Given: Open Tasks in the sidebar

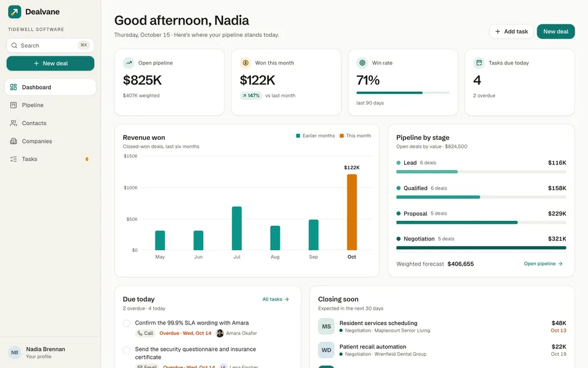Looking at the screenshot, I should coord(50,159).
